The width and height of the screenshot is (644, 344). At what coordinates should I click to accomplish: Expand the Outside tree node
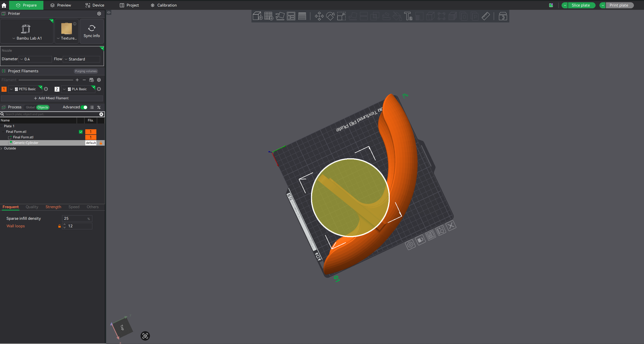[2, 148]
